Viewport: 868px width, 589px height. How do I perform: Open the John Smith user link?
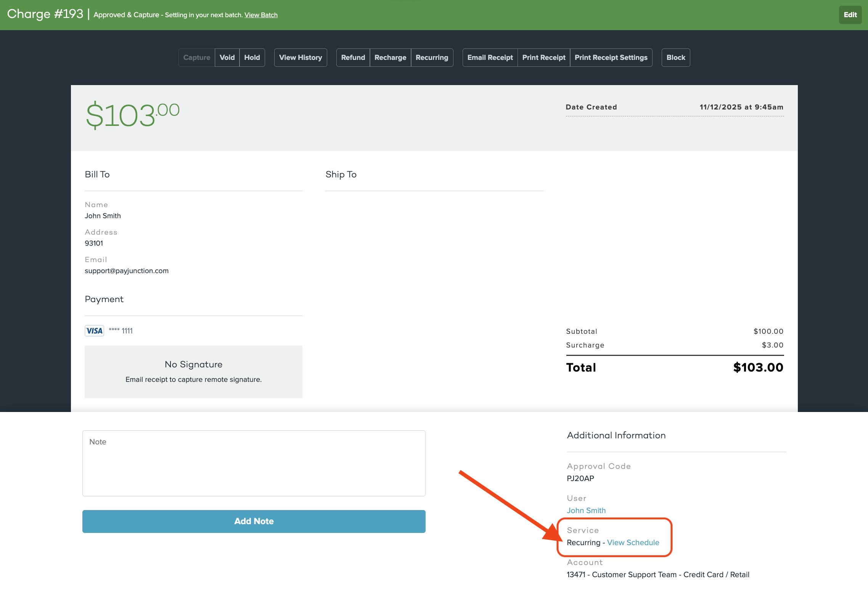[586, 510]
